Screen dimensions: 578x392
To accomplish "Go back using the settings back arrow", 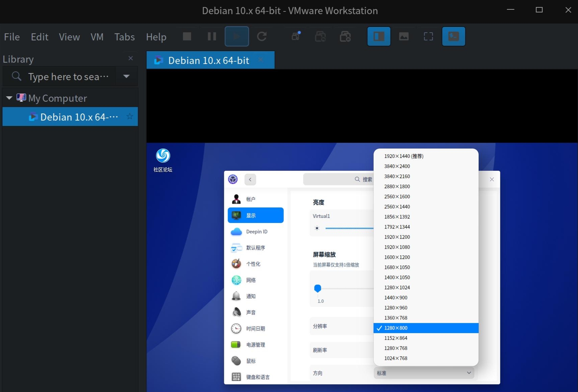I will (250, 179).
